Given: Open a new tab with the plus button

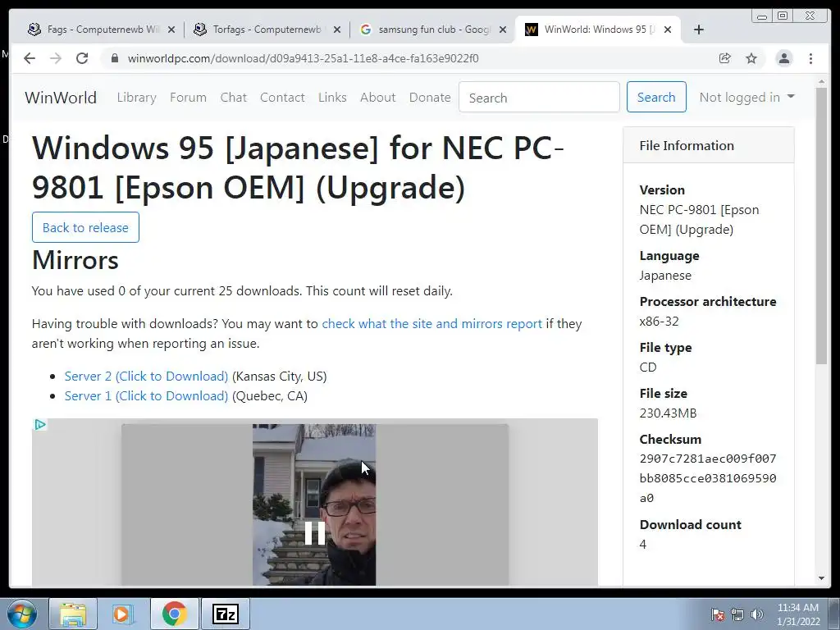Looking at the screenshot, I should 699,30.
